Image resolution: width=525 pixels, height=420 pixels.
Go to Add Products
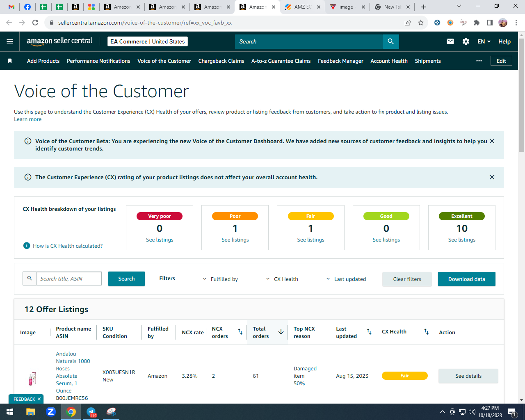point(43,61)
